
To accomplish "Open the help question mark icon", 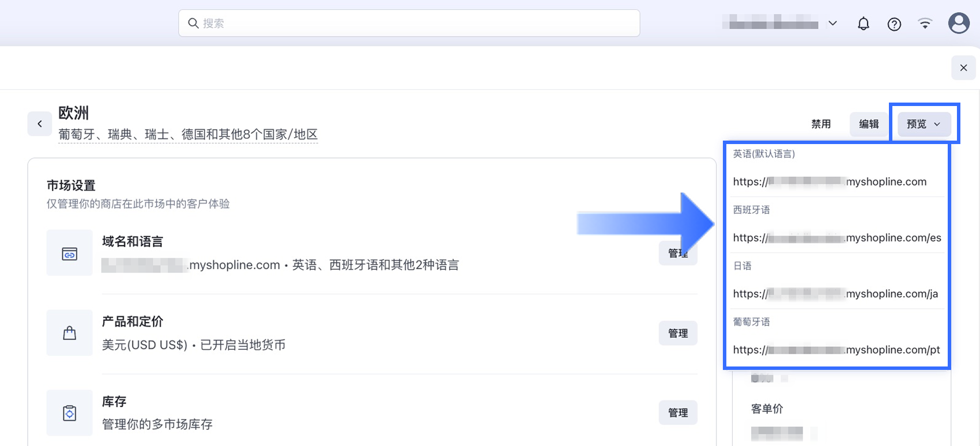I will coord(894,24).
